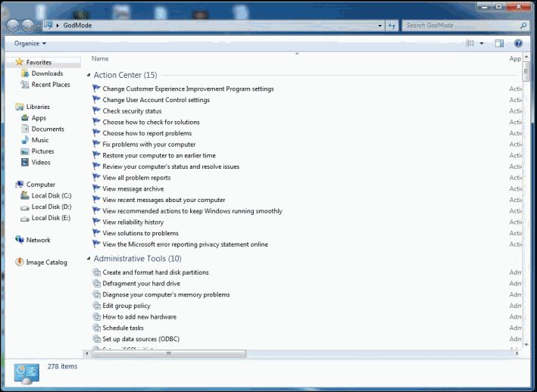Click the Name column header
The image size is (537, 392).
point(100,59)
